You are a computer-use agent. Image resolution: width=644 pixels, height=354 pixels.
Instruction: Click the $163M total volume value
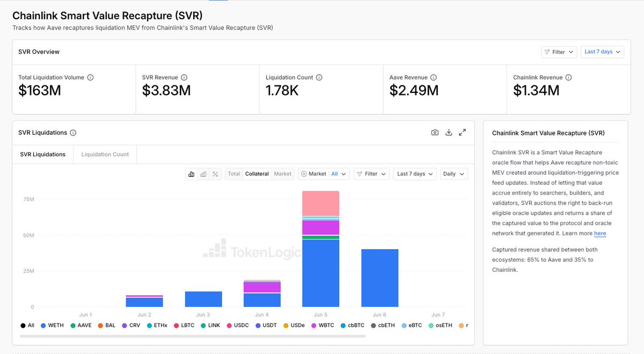click(40, 91)
